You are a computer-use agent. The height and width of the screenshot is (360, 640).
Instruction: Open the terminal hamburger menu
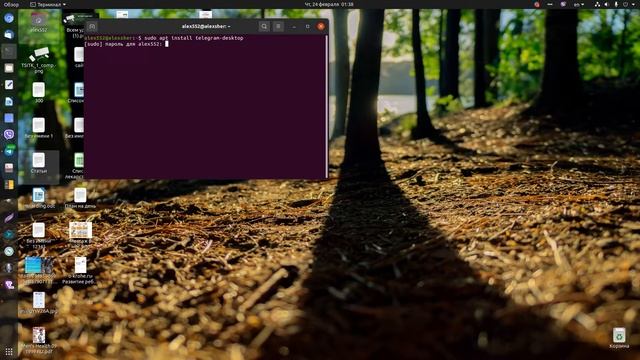click(x=278, y=26)
